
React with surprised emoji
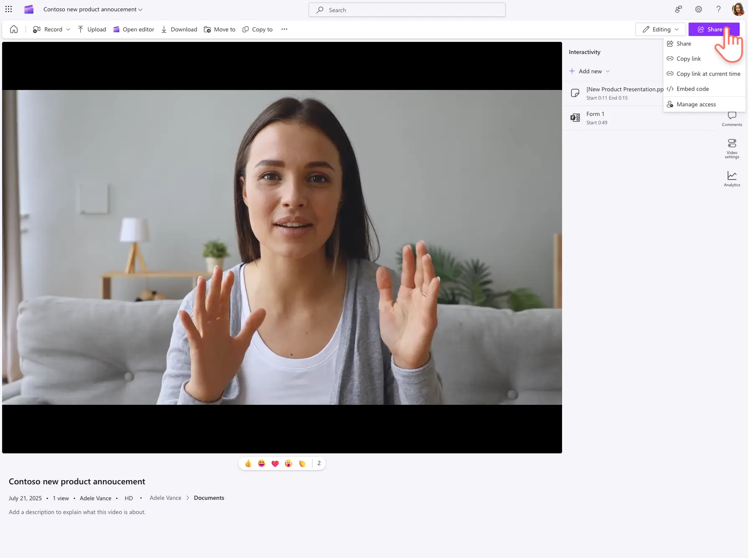[289, 463]
